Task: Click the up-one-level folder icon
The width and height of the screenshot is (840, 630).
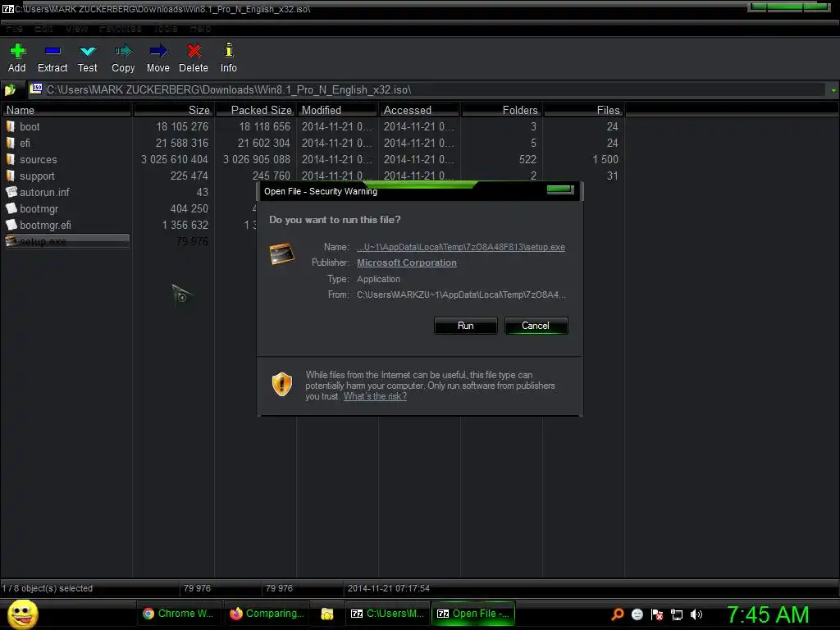Action: coord(10,90)
